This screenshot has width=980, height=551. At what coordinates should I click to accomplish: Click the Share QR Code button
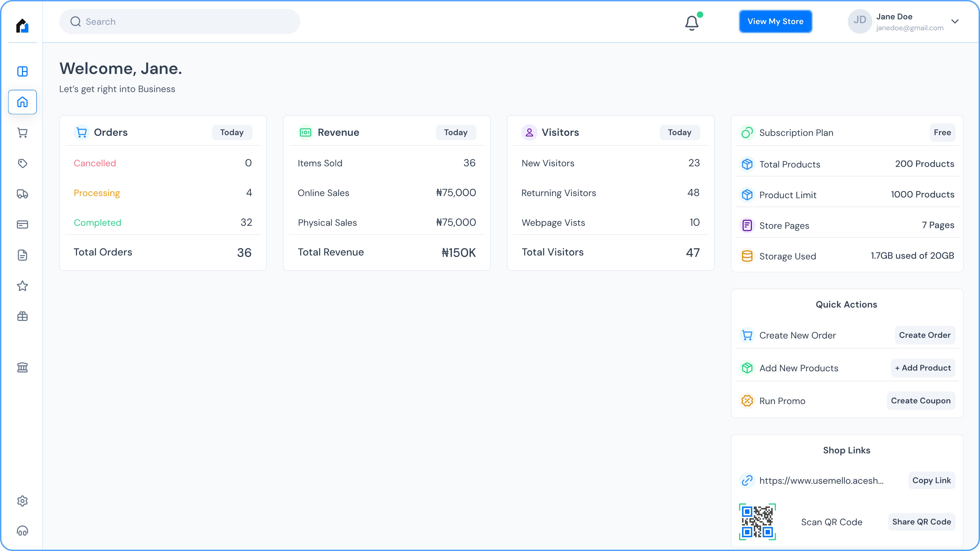921,522
